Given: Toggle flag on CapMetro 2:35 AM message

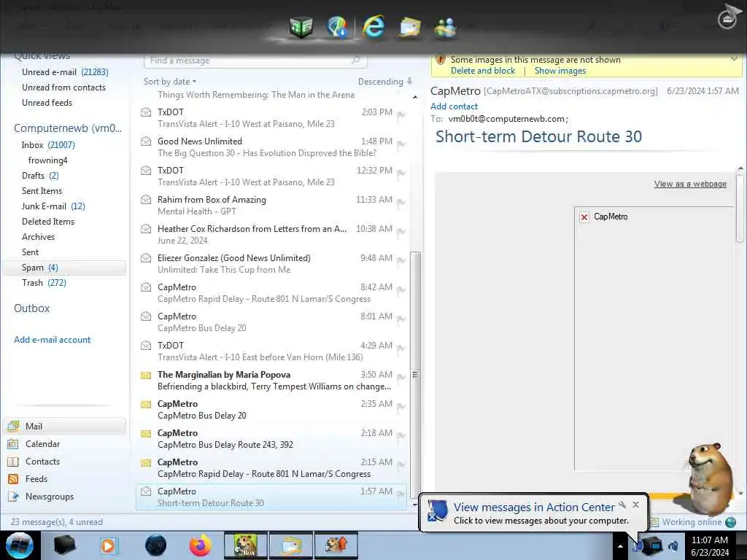Looking at the screenshot, I should 401,407.
